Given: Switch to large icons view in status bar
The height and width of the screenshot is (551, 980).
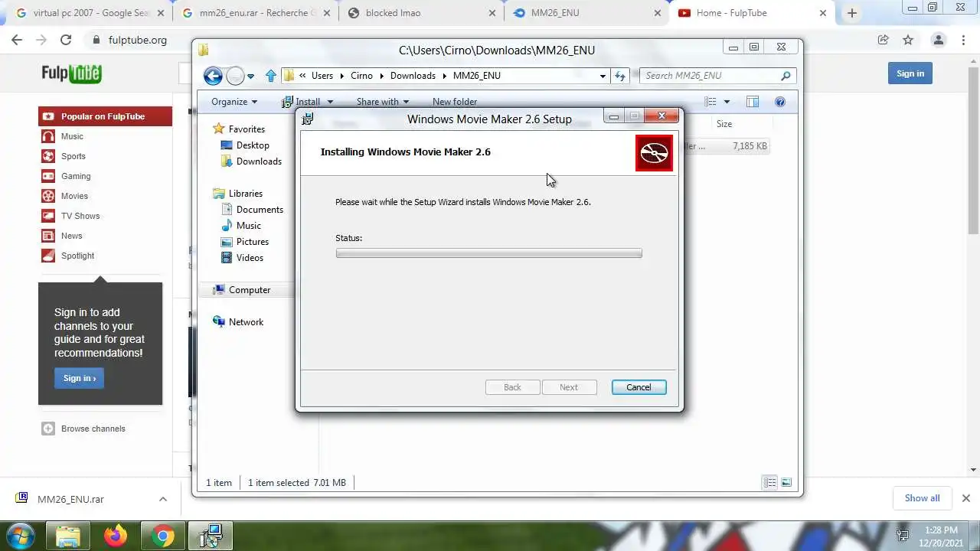Looking at the screenshot, I should point(786,482).
